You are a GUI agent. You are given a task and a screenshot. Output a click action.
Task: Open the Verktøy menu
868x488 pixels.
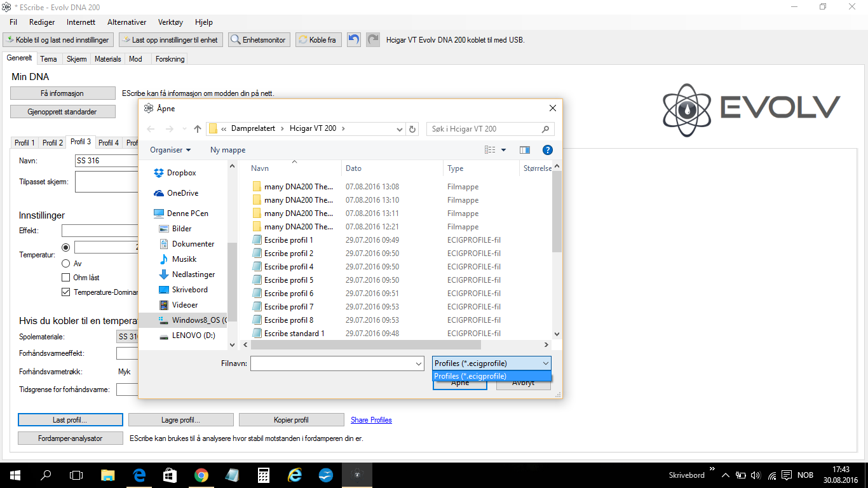pos(171,22)
